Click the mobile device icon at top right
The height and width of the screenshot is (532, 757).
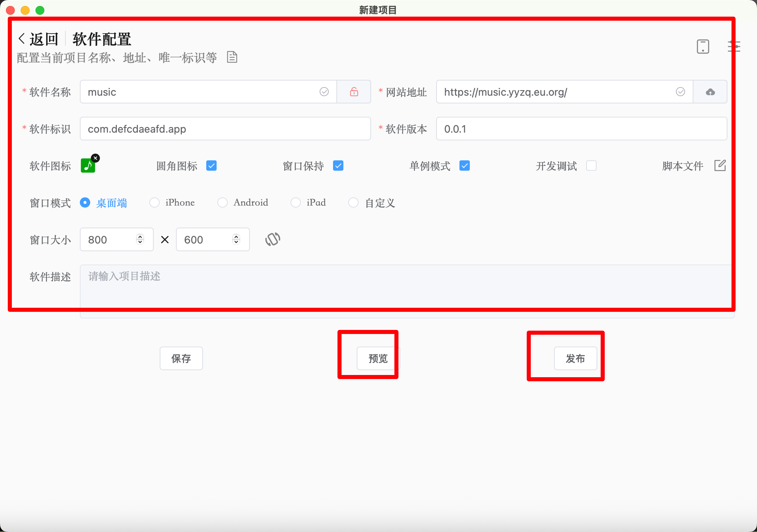[x=703, y=47]
